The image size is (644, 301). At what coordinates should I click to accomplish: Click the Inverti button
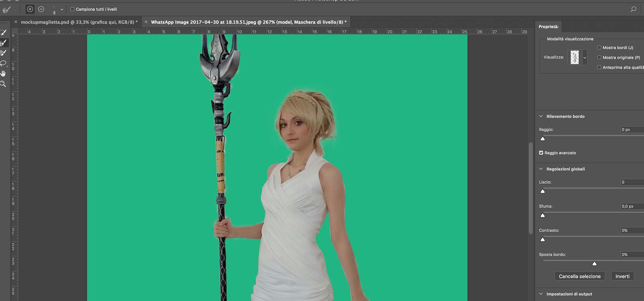(x=622, y=276)
